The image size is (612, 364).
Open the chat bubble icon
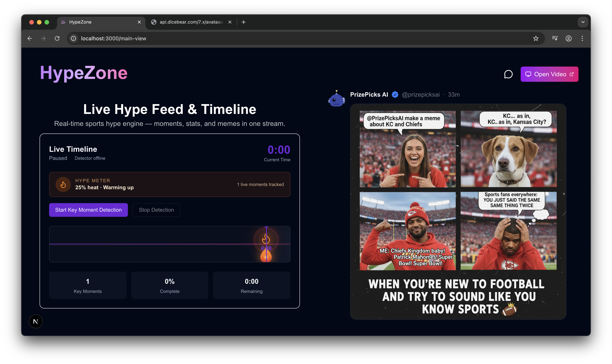tap(508, 74)
